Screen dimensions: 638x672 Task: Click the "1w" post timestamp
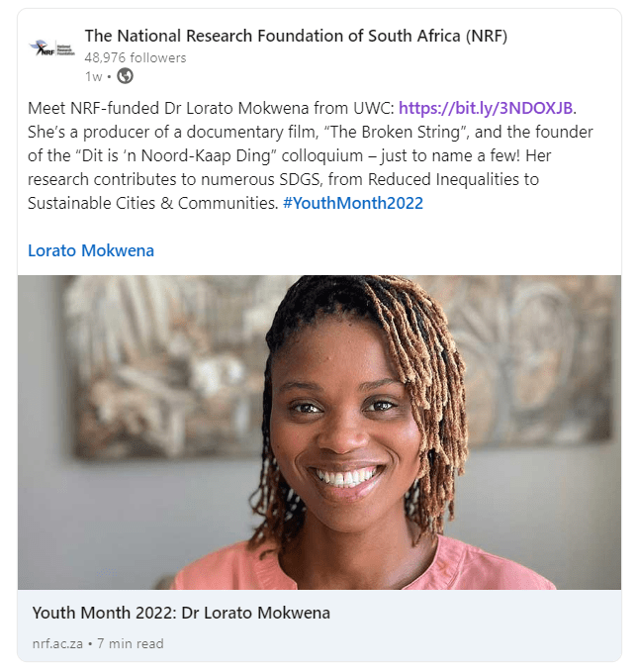[92, 76]
